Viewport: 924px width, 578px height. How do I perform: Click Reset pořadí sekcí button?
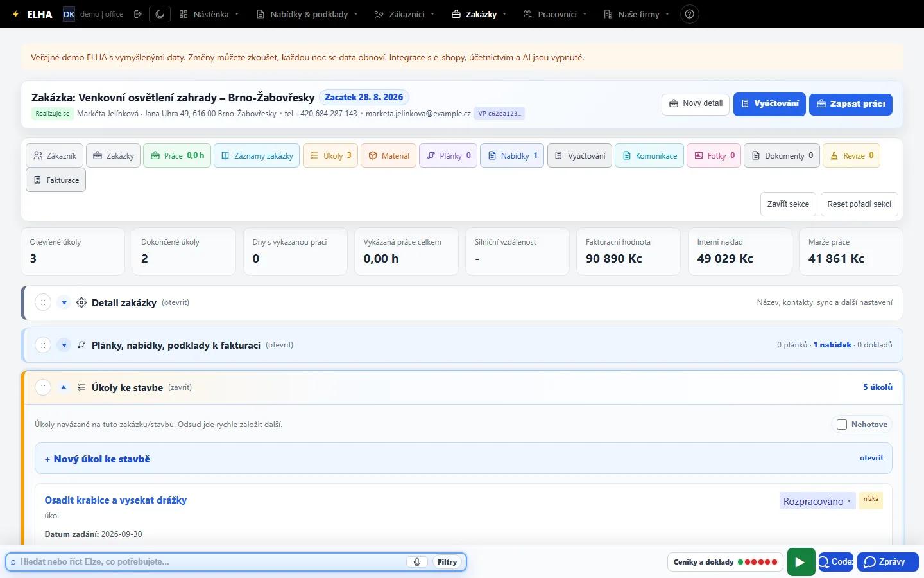859,204
